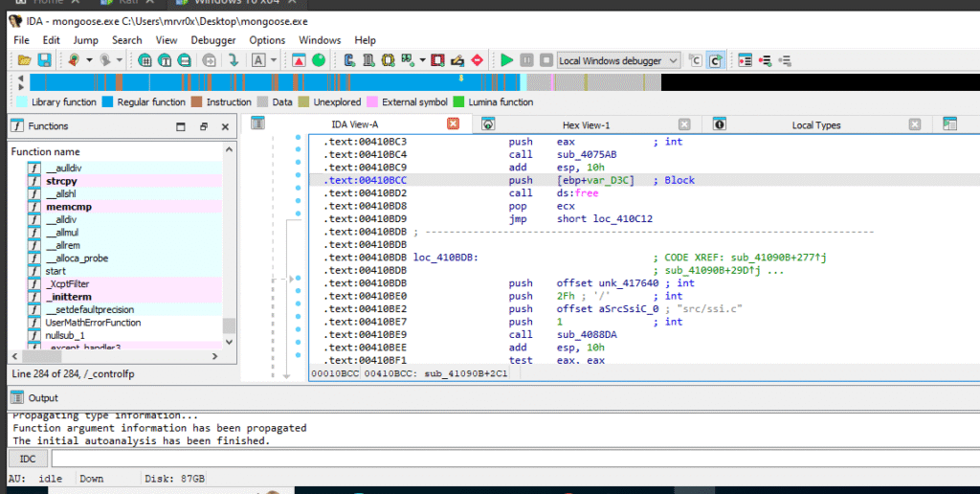Open the Local Windows debugger combo box
980x494 pixels.
pyautogui.click(x=618, y=60)
